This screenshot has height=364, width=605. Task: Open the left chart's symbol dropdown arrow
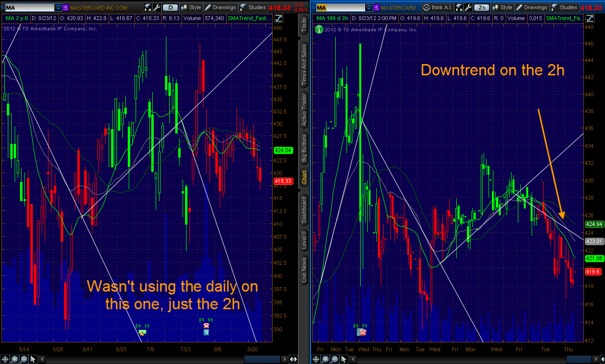pos(58,8)
